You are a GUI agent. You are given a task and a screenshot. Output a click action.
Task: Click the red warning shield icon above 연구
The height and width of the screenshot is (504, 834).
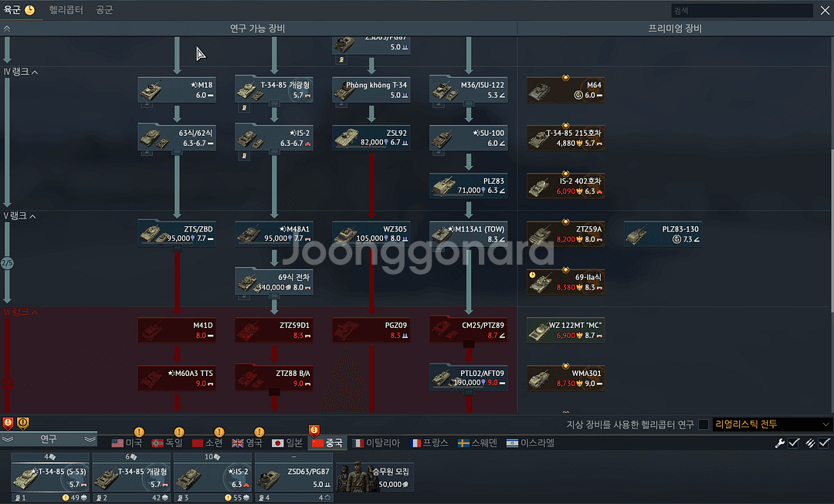[x=8, y=423]
